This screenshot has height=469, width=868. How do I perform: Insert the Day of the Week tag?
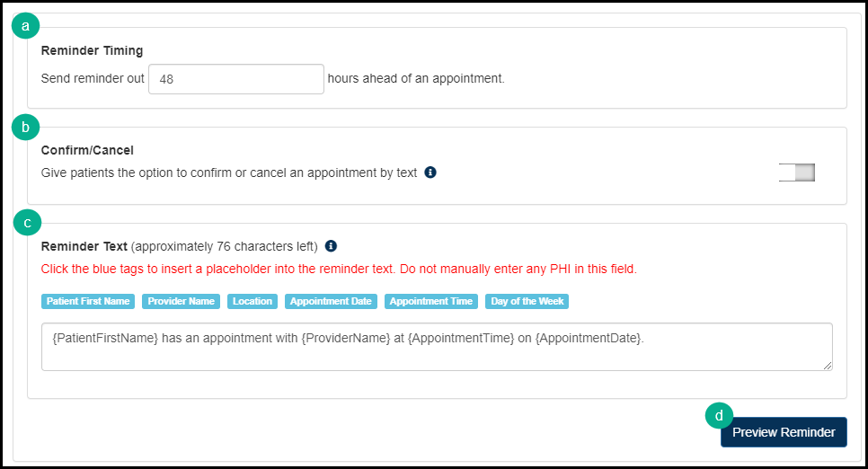[x=527, y=302]
